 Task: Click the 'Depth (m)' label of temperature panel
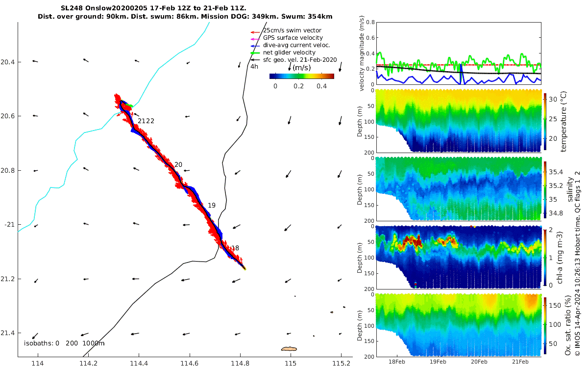360,121
